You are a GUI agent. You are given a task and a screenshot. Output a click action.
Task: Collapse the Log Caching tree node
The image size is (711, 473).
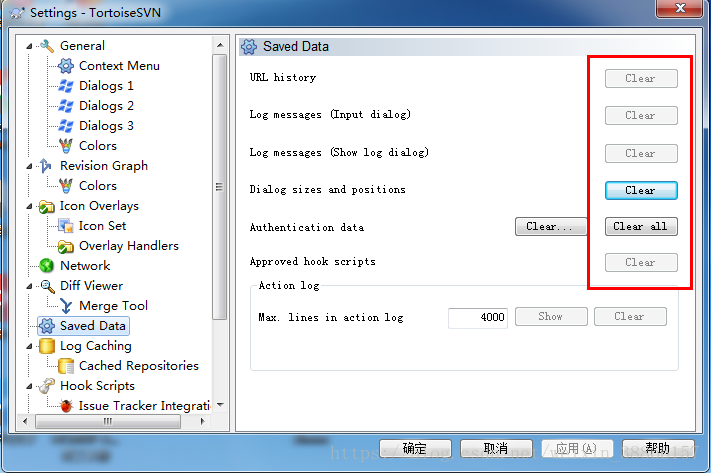coord(29,346)
